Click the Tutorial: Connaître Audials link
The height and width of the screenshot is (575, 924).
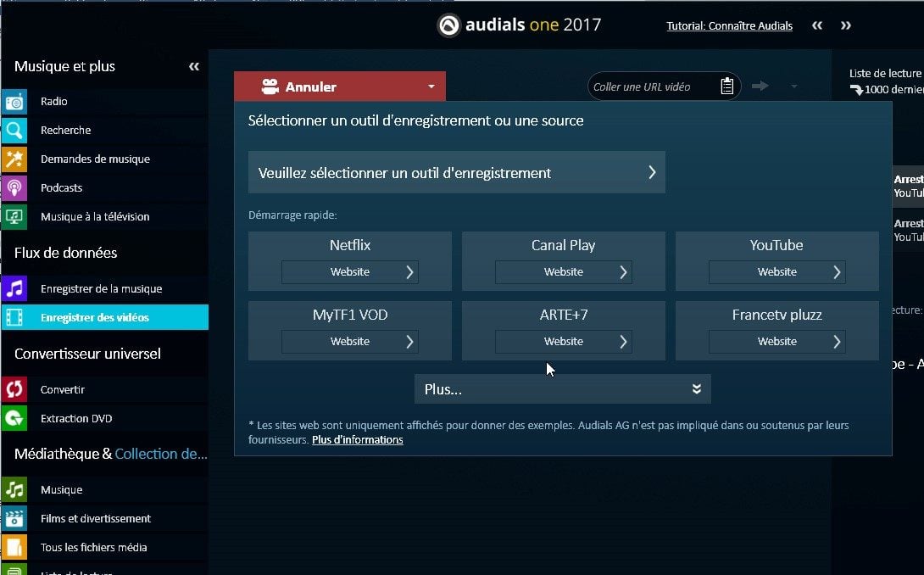(x=729, y=25)
